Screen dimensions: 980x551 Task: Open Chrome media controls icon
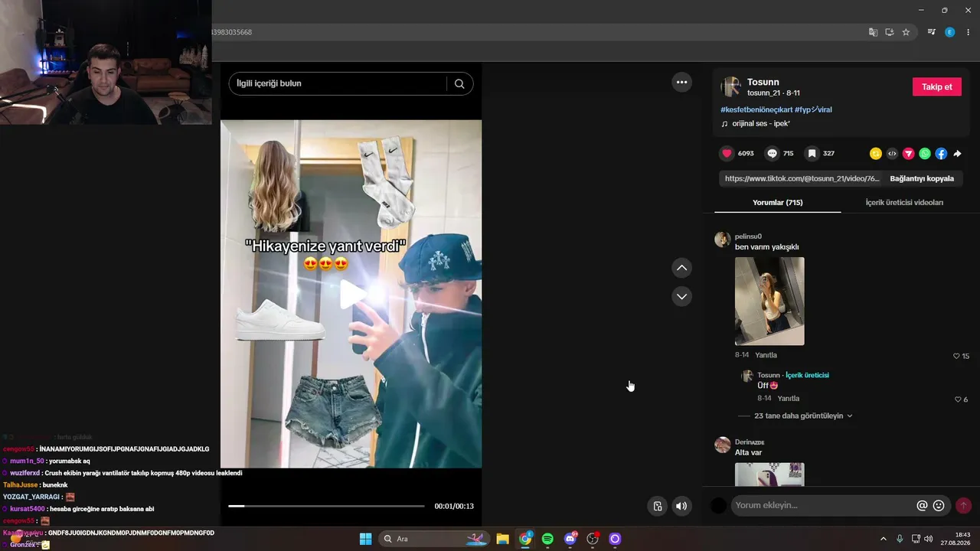pyautogui.click(x=932, y=32)
